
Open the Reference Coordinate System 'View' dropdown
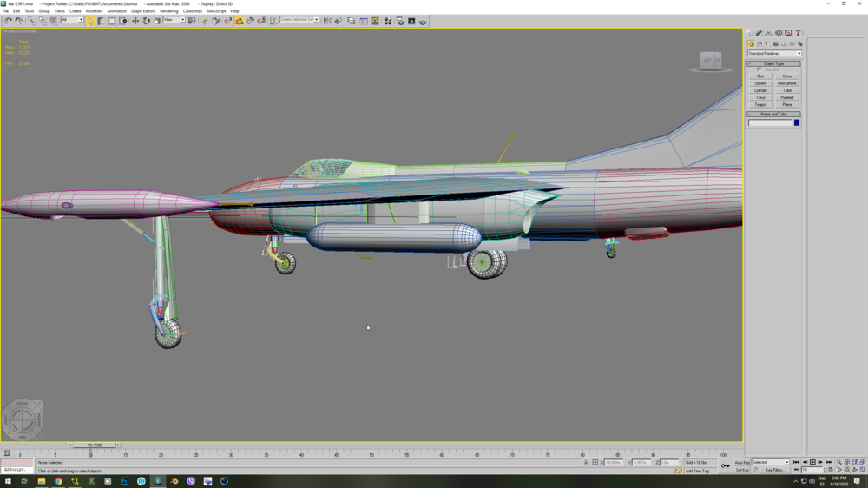click(174, 20)
